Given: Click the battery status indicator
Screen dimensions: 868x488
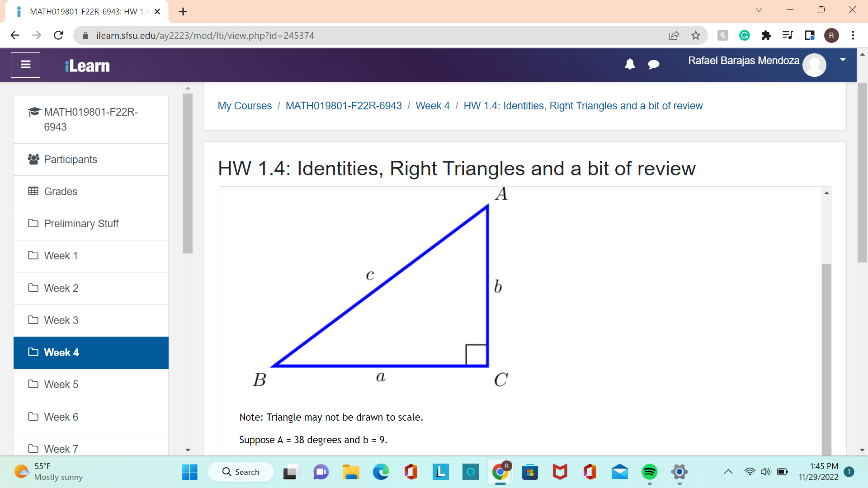Looking at the screenshot, I should (x=782, y=472).
